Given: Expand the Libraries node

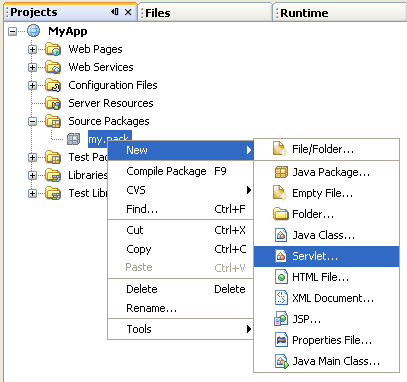Looking at the screenshot, I should tap(32, 176).
